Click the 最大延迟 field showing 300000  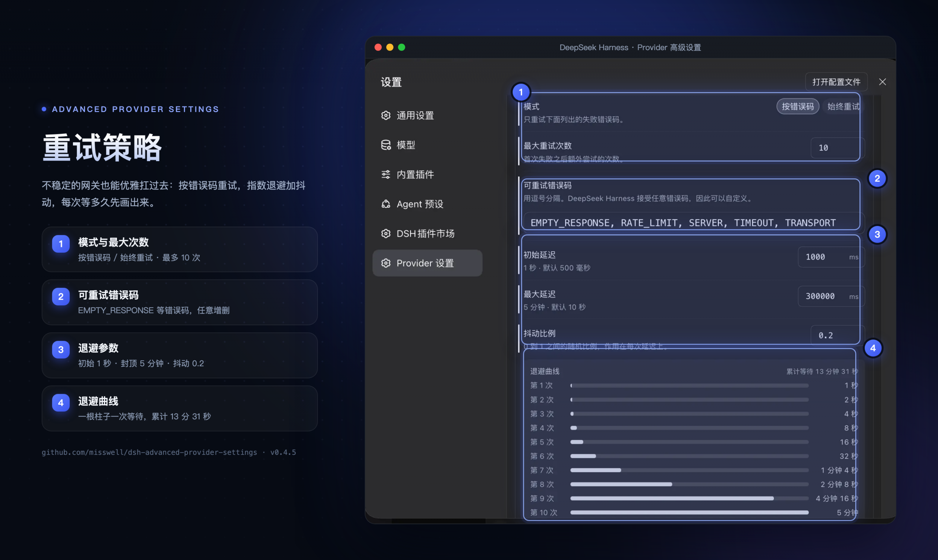coord(831,296)
